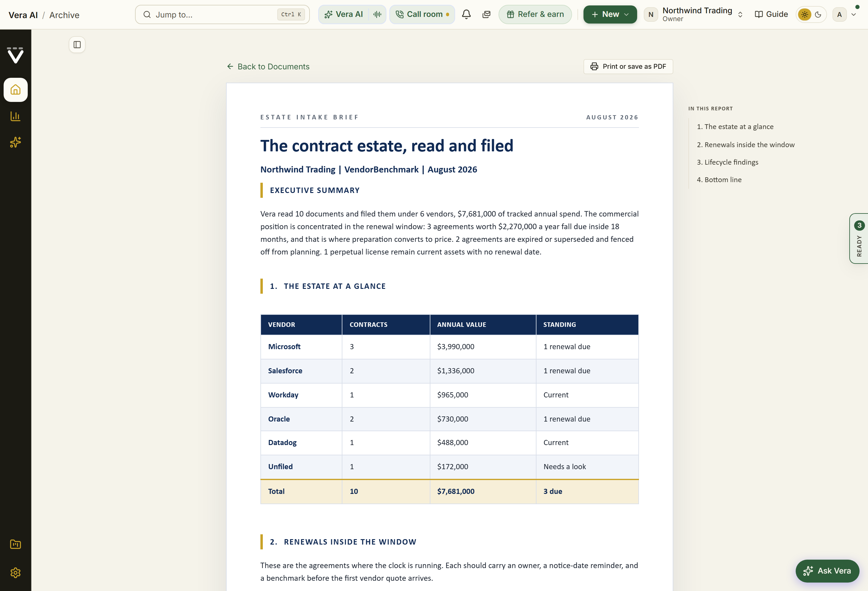The width and height of the screenshot is (868, 591).
Task: Select the Microsoft vendor row label
Action: (x=284, y=347)
